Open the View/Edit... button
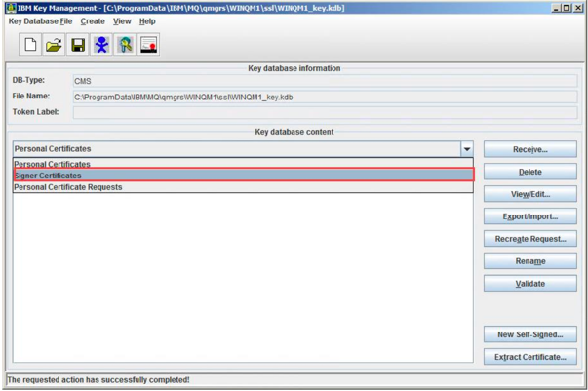Image resolution: width=588 pixels, height=391 pixels. (x=529, y=194)
